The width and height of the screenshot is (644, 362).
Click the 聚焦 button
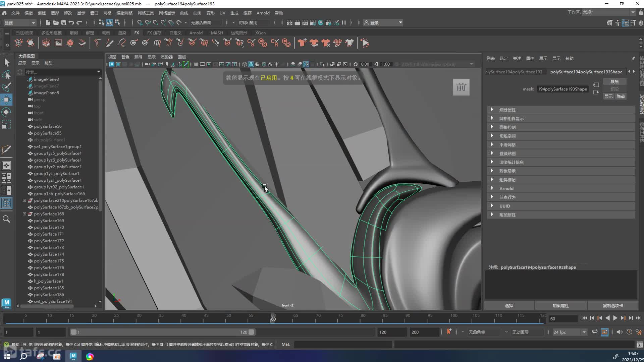614,81
